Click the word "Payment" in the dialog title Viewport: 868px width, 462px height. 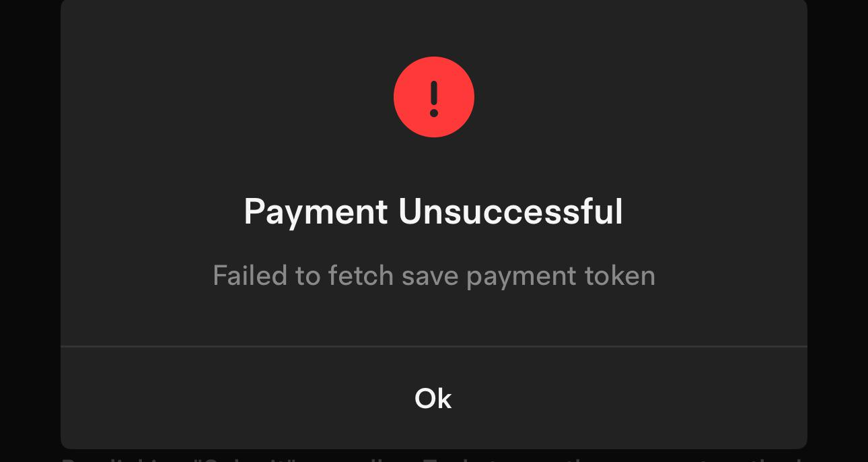tap(316, 213)
